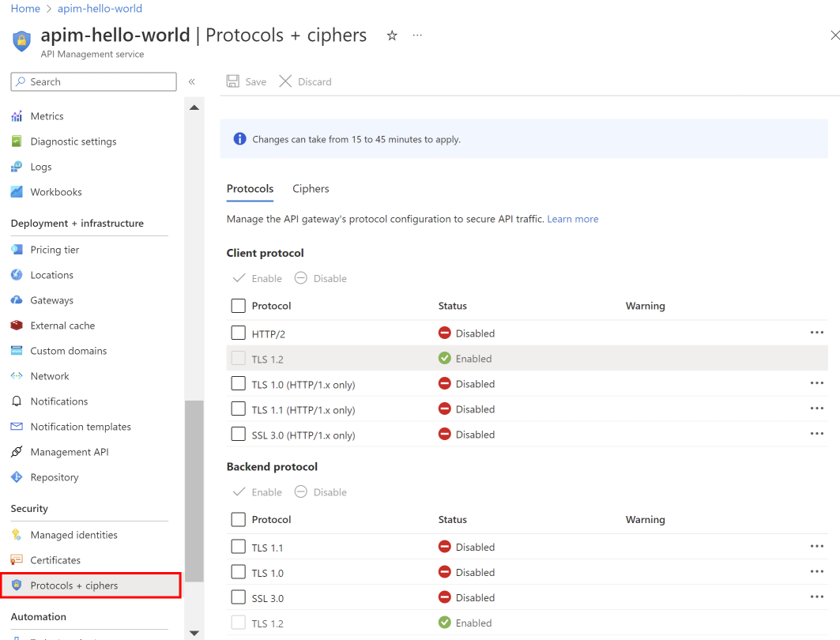Open the Notification templates blade

[x=81, y=426]
